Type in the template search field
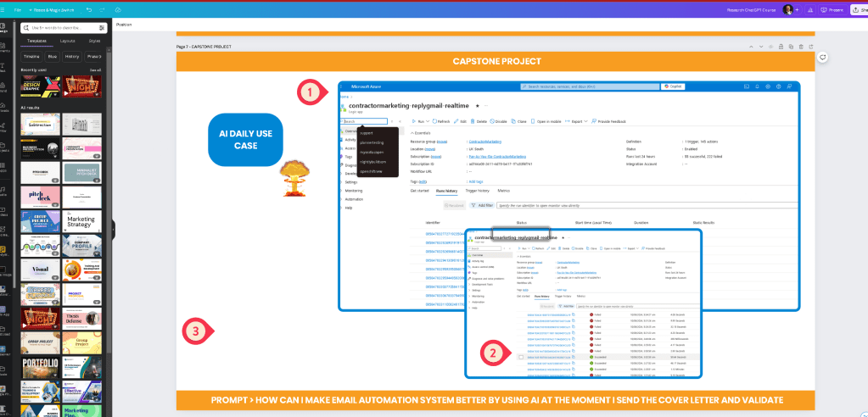Screen dimensions: 868x417 click(x=63, y=27)
